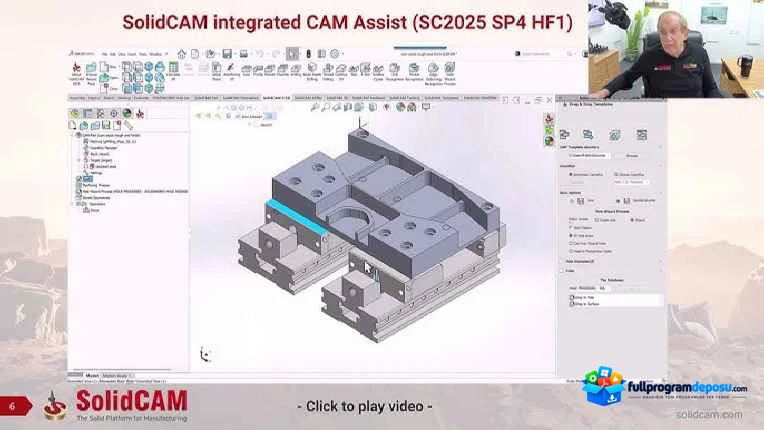Open the SolidCAM Manager flame tab icon
Screen dimensions: 764x430
[140, 113]
